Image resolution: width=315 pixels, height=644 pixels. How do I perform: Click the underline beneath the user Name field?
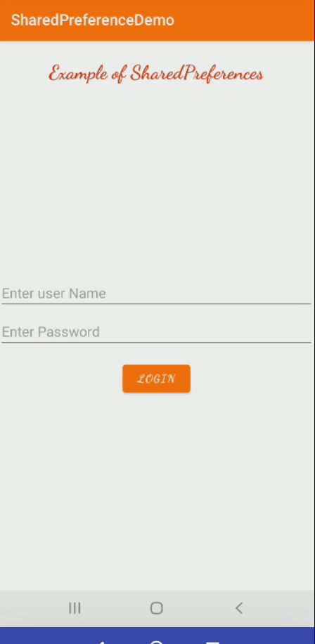156,303
